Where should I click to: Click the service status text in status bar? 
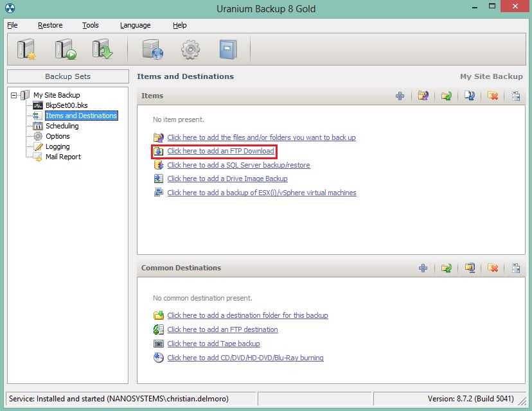point(119,398)
